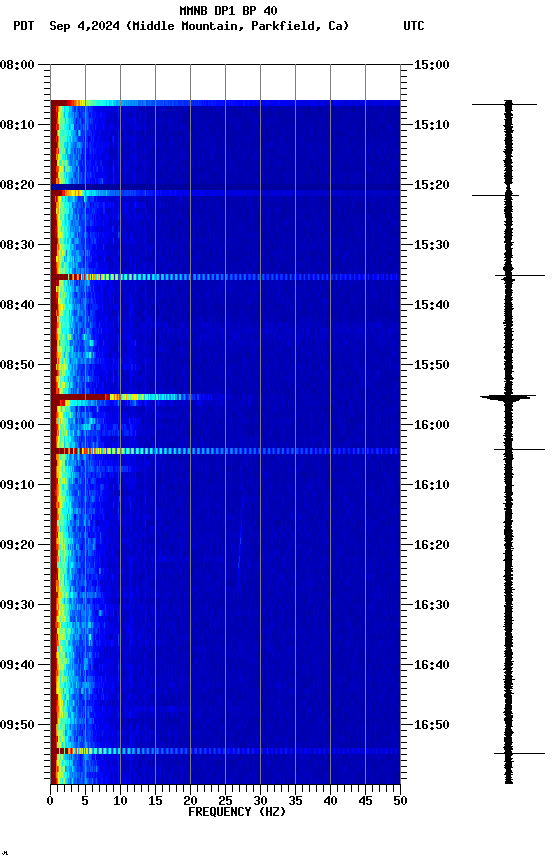Viewport: 552px width, 864px height.
Task: Click the '15:30' UTC time label
Action: pyautogui.click(x=432, y=245)
